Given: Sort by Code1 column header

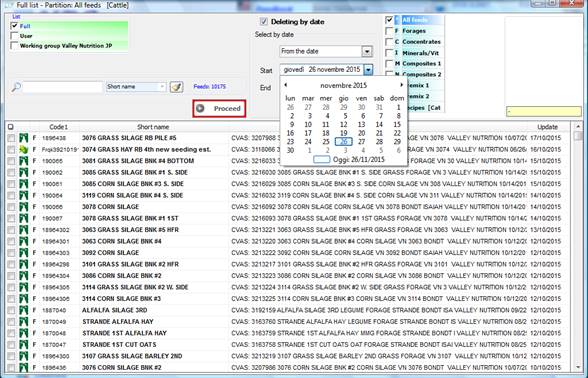Looking at the screenshot, I should pos(58,127).
